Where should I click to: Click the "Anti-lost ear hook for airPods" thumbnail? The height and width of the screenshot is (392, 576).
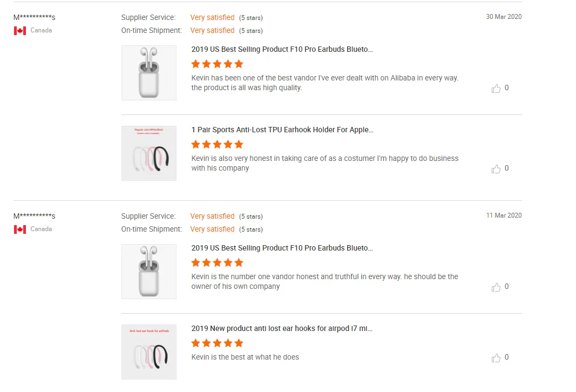(x=149, y=352)
